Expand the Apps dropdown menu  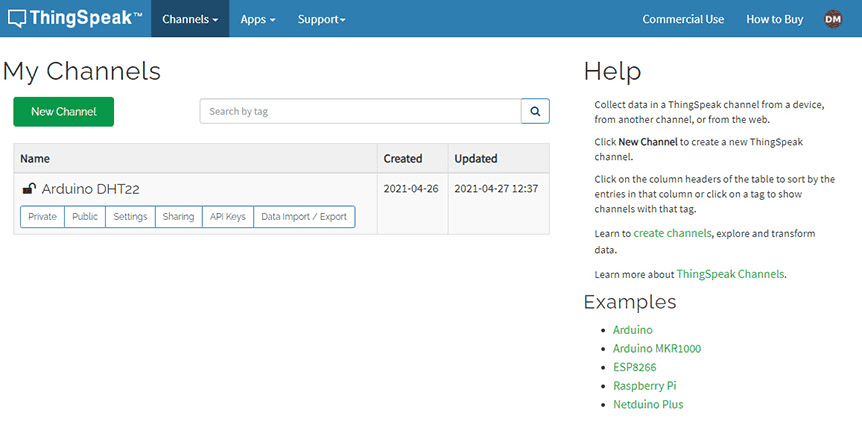point(258,19)
